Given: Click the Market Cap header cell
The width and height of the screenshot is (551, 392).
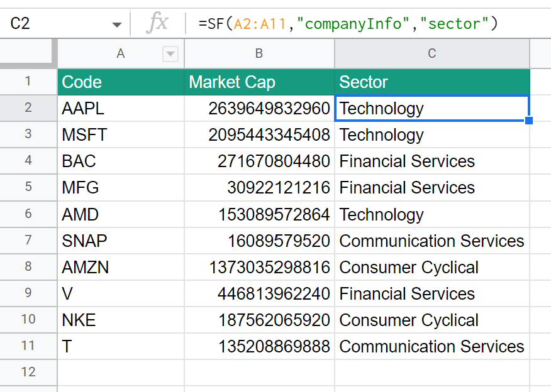Looking at the screenshot, I should click(259, 82).
